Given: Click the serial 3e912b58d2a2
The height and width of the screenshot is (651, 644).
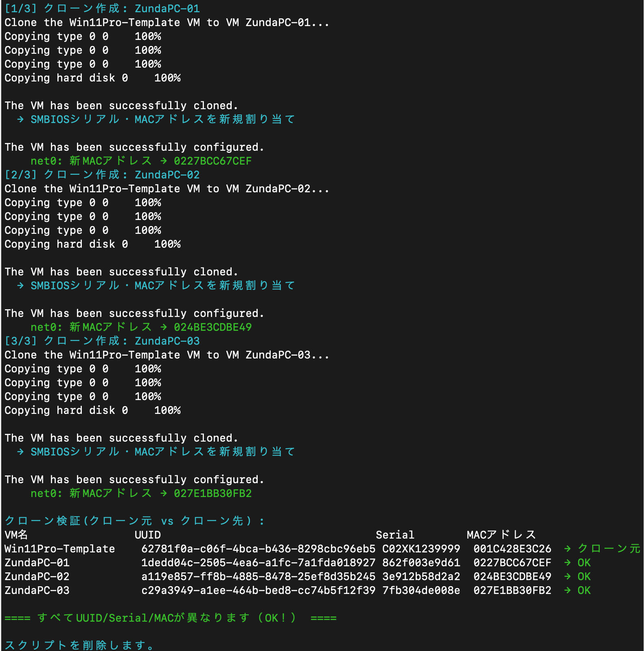Looking at the screenshot, I should pyautogui.click(x=421, y=576).
